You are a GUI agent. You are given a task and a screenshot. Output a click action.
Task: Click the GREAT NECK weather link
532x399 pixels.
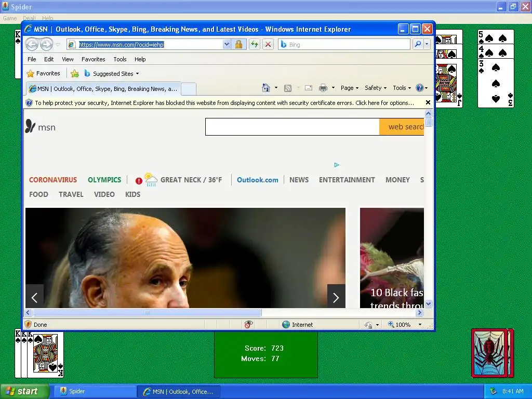(191, 180)
